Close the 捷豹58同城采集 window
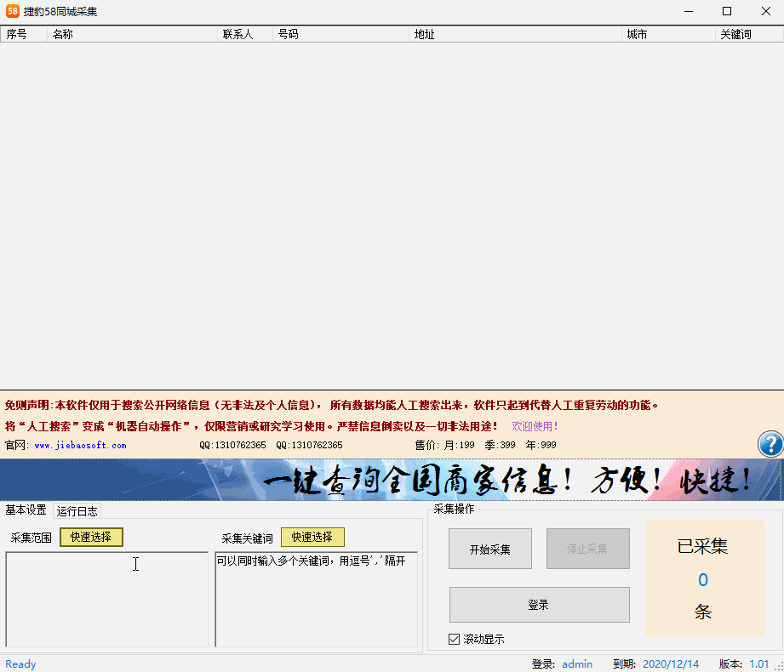 765,11
